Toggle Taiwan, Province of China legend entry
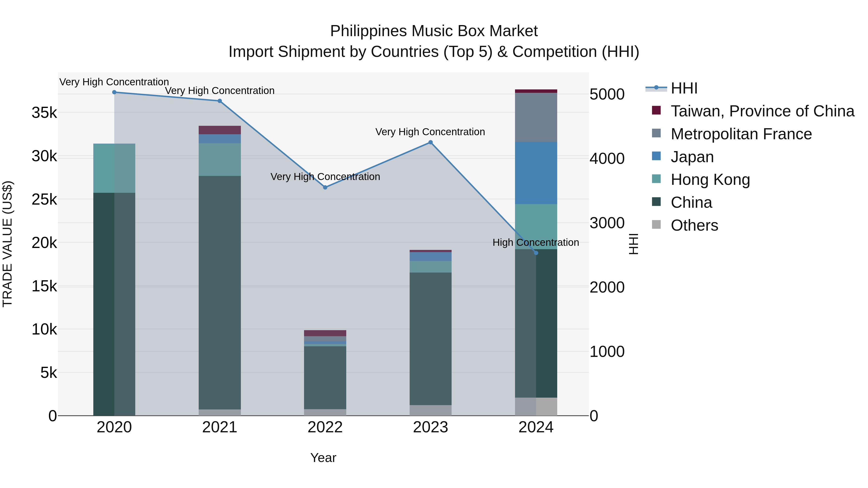This screenshot has height=488, width=868. [x=753, y=111]
